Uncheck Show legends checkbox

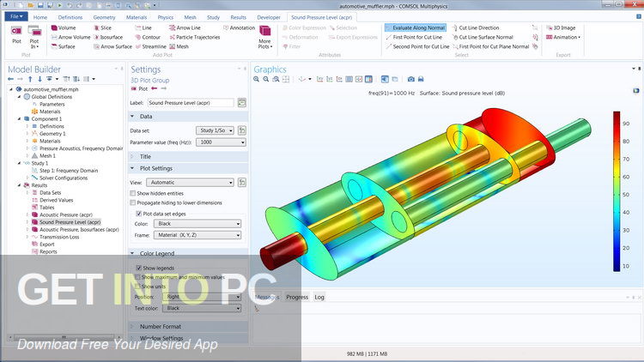[139, 268]
